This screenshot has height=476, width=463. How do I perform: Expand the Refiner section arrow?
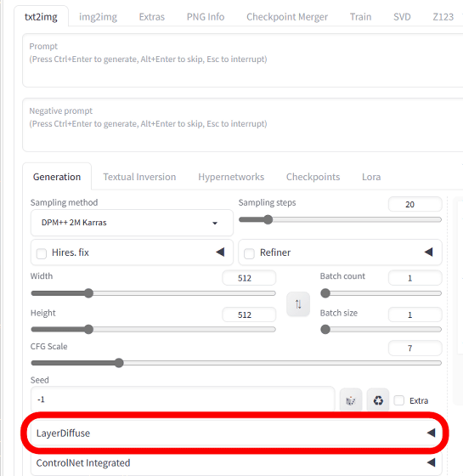[x=428, y=252]
